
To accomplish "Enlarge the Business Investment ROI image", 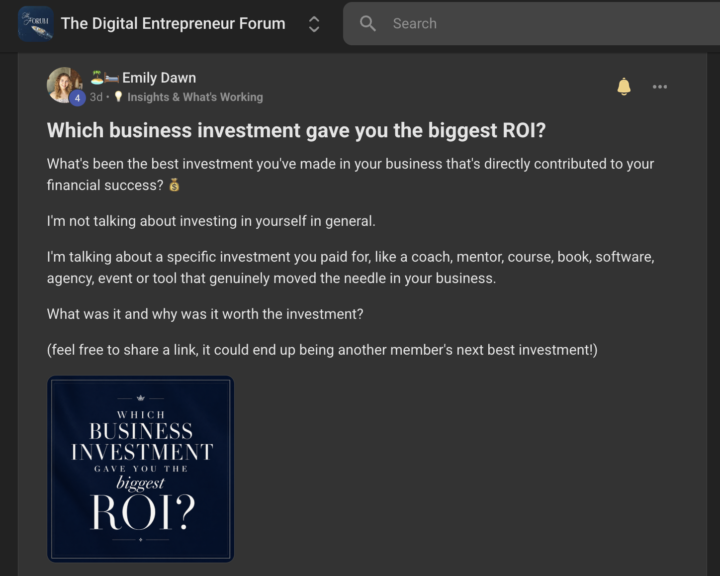I will 141,469.
